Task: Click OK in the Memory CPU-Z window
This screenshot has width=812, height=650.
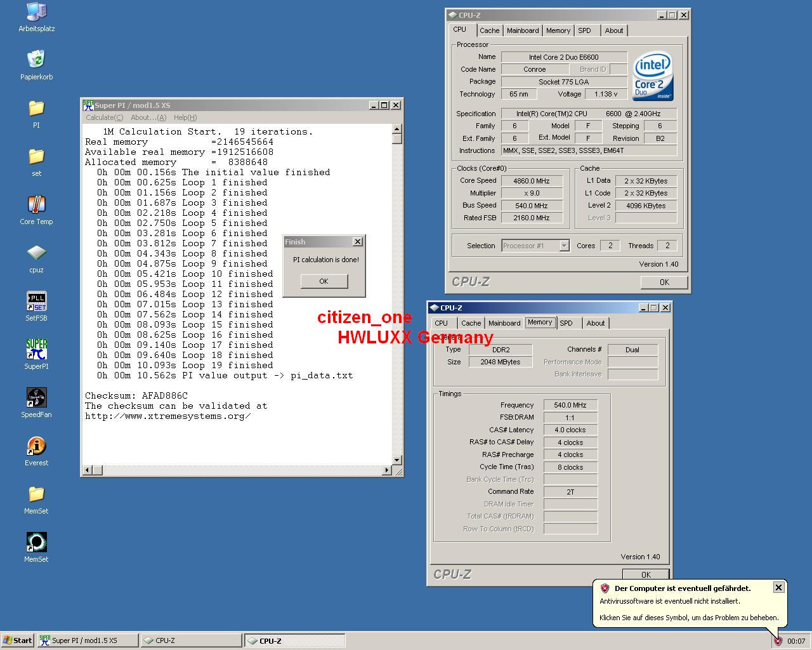Action: click(x=646, y=574)
